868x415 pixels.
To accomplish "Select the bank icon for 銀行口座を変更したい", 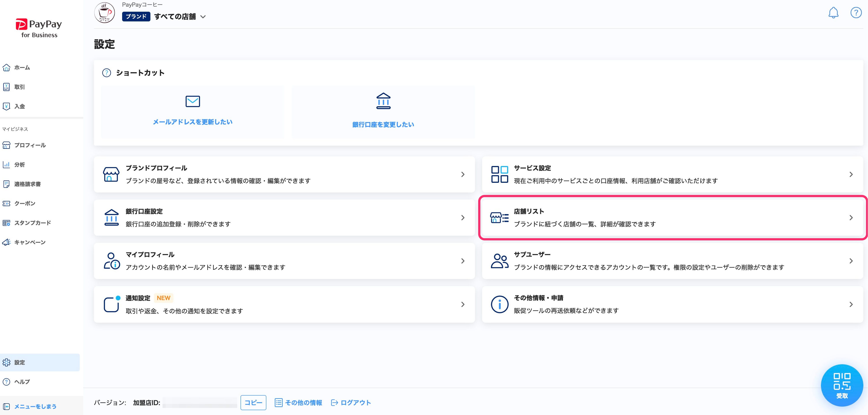I will (383, 101).
